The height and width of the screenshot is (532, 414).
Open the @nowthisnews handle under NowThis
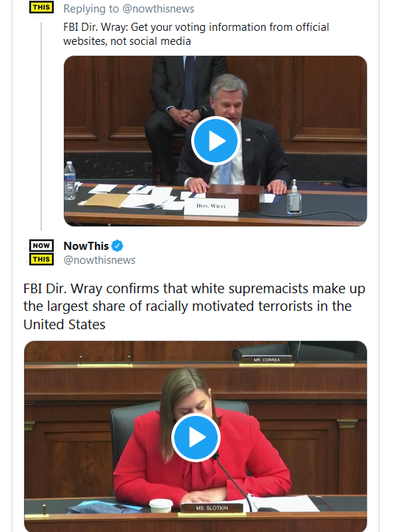coord(99,260)
